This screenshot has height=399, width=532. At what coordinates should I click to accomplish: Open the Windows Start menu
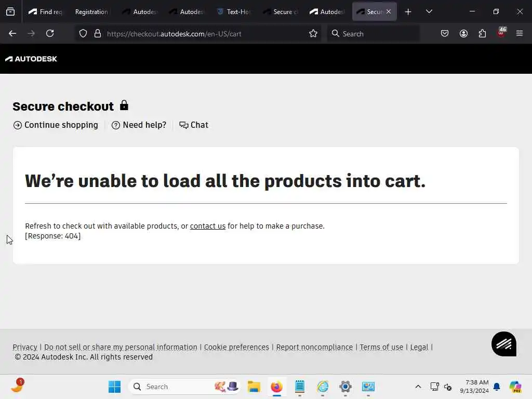[x=115, y=387]
